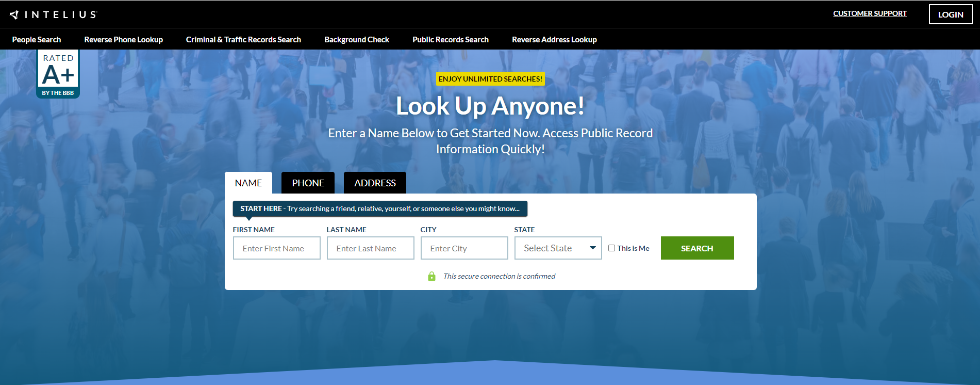The width and height of the screenshot is (980, 385).
Task: Focus the Enter First Name field
Action: coord(277,248)
